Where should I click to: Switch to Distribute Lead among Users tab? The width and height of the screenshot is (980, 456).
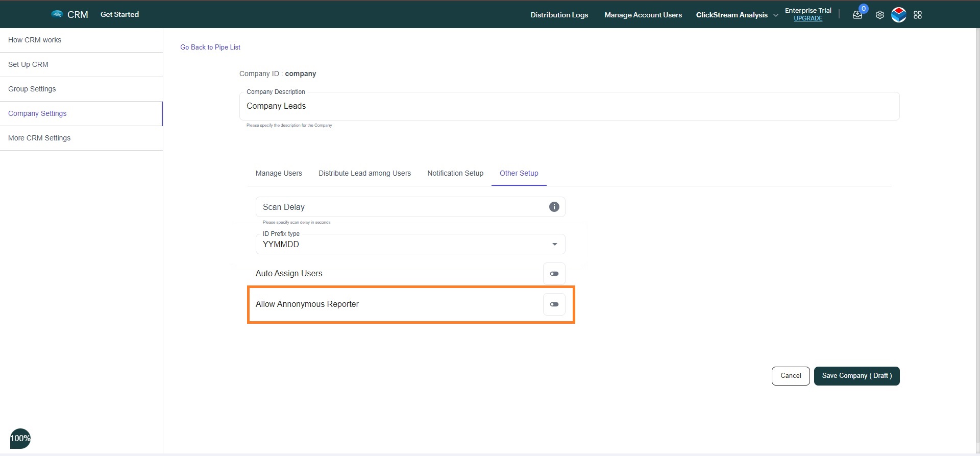pos(364,173)
